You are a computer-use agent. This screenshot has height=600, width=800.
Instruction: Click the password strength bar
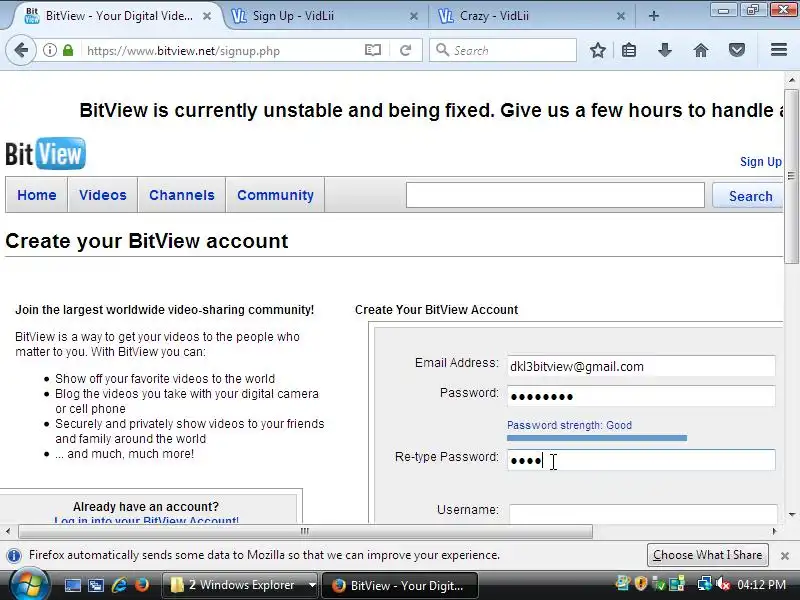(596, 438)
